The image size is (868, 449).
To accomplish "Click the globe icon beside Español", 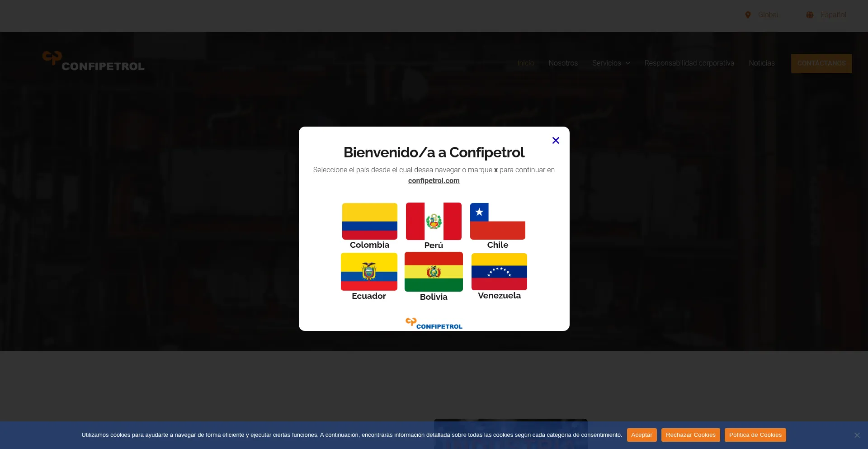I will (x=810, y=15).
